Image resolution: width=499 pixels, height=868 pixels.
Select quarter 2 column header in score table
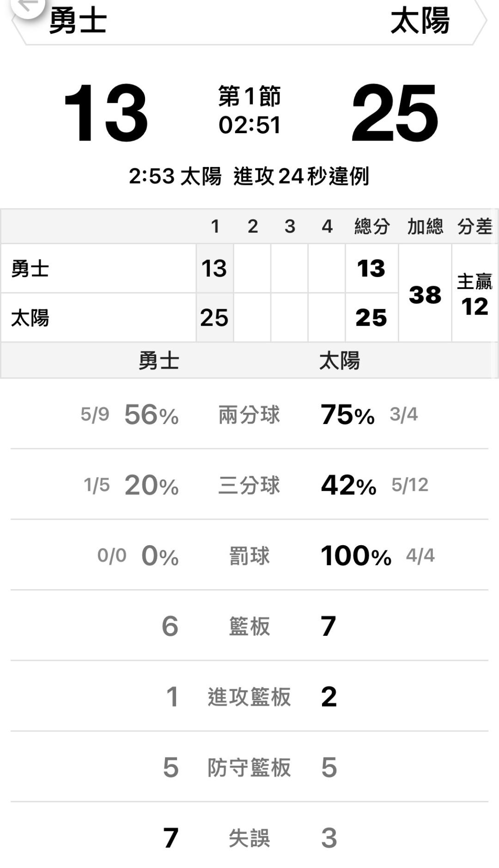pyautogui.click(x=252, y=227)
